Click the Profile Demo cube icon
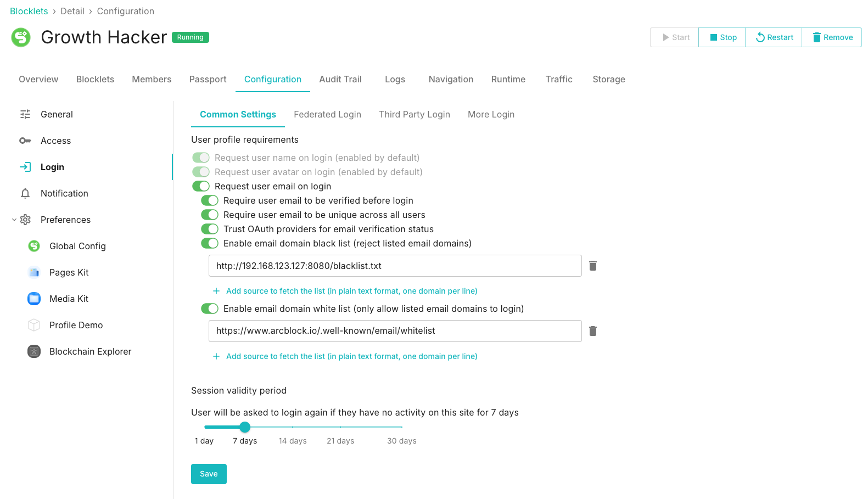Image resolution: width=868 pixels, height=499 pixels. point(34,325)
